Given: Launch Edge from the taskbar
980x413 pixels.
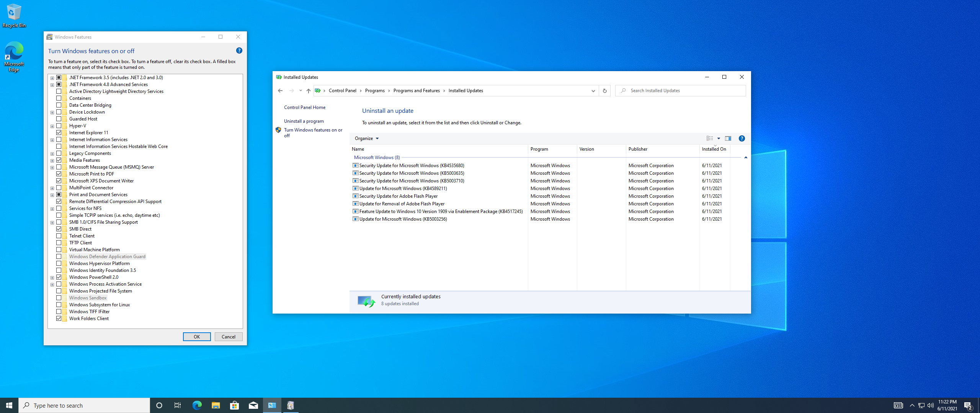Looking at the screenshot, I should (197, 405).
